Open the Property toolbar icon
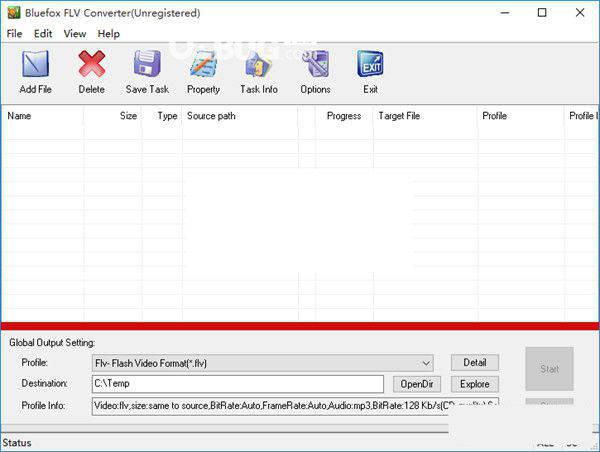The width and height of the screenshot is (600, 452). (x=203, y=64)
